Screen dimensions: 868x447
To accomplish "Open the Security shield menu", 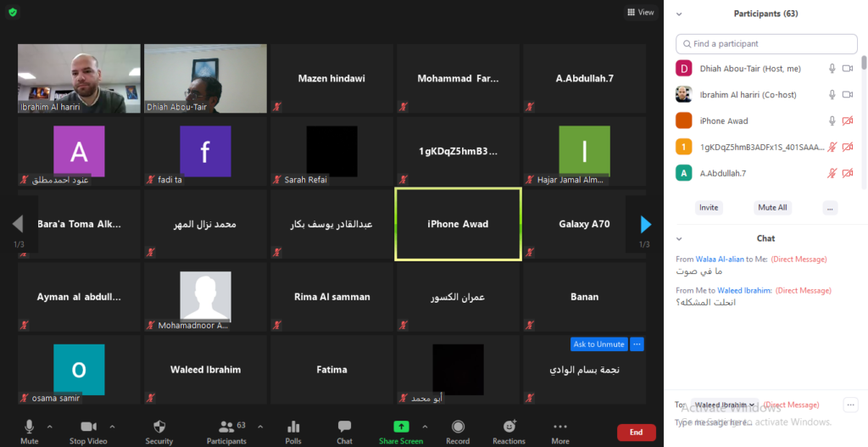I will [x=159, y=432].
